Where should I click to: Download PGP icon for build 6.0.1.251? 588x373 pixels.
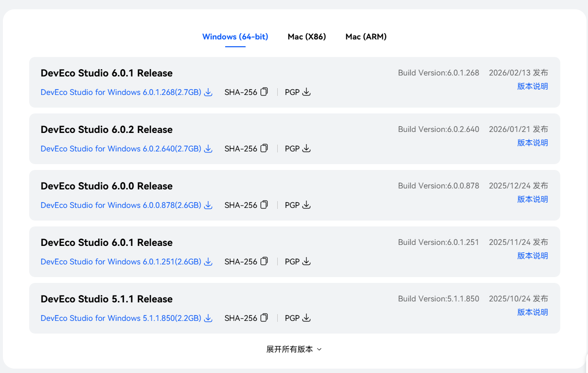tap(306, 261)
